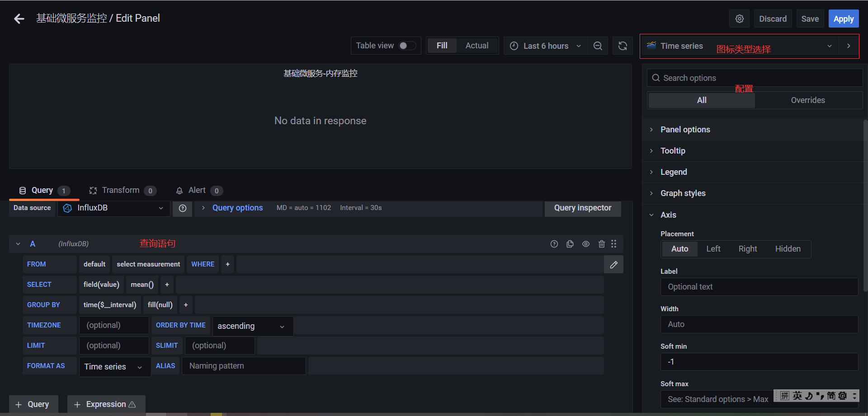Screen dimensions: 868x416
Task: Zoom out the time range
Action: point(598,46)
